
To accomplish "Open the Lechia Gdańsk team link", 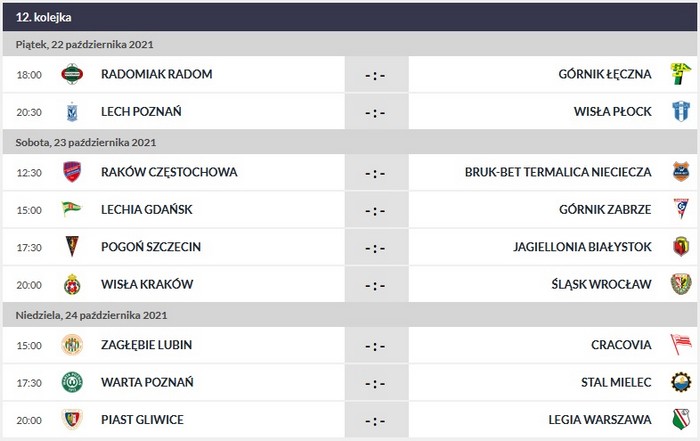I will tap(147, 209).
